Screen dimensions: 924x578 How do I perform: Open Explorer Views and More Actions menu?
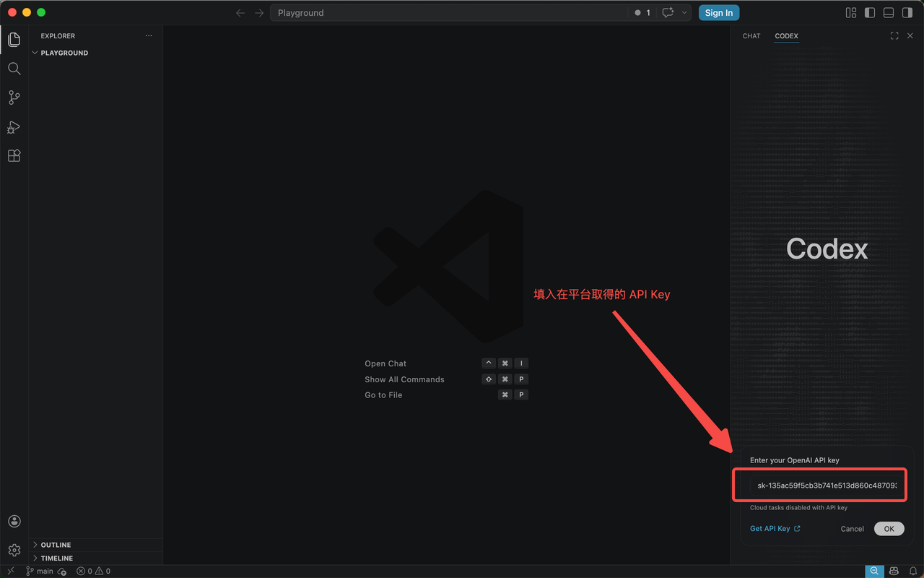click(x=149, y=36)
